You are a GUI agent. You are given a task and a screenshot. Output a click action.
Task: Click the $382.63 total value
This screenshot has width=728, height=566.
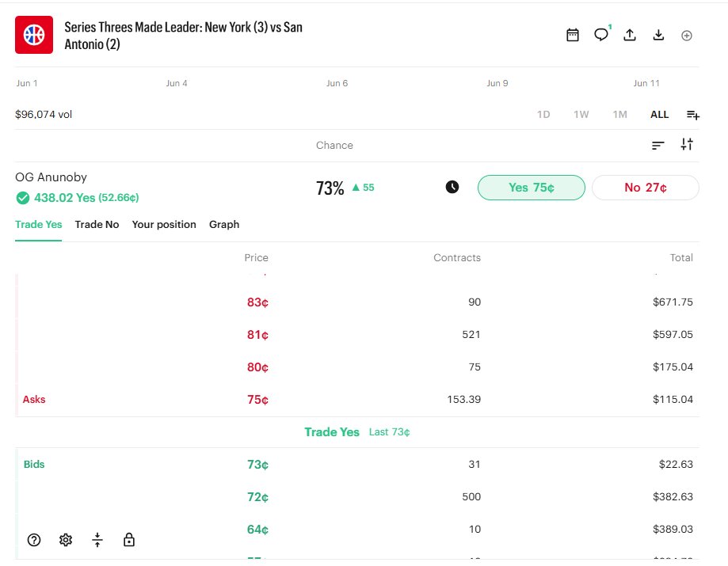coord(673,497)
